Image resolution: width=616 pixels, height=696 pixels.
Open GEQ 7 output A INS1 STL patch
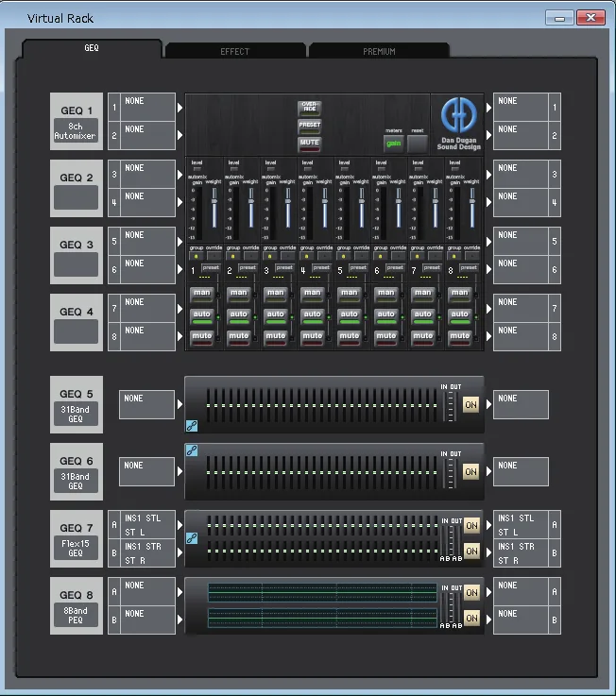coord(527,525)
